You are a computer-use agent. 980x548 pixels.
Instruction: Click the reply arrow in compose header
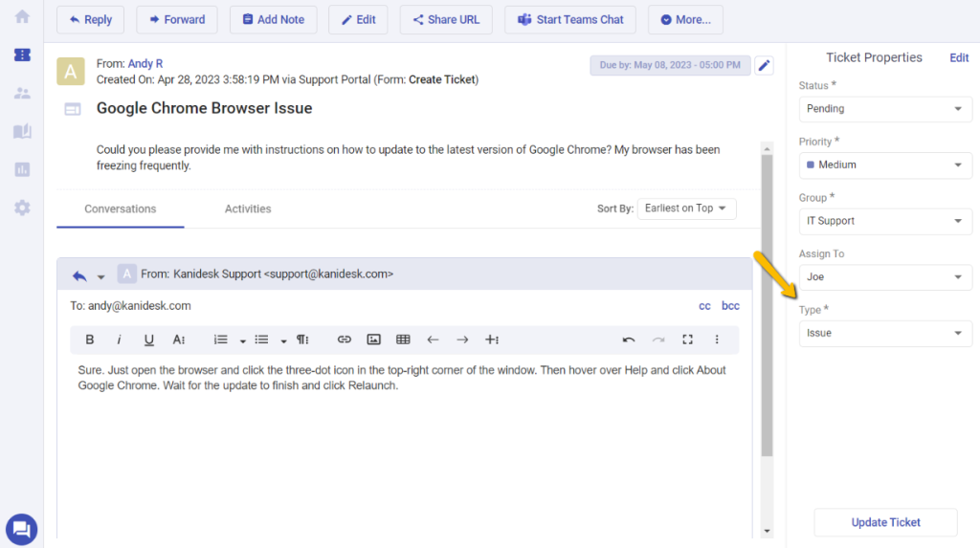coord(79,275)
